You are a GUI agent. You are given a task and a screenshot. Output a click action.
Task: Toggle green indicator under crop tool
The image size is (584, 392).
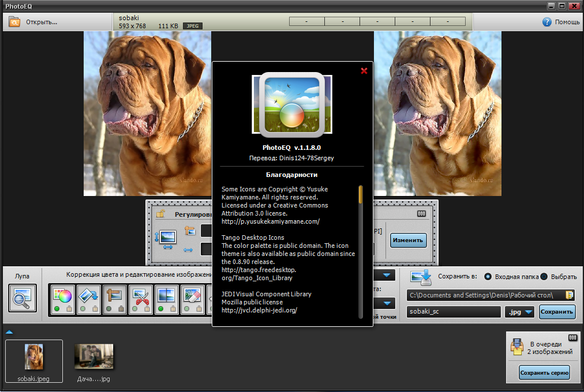coord(135,308)
